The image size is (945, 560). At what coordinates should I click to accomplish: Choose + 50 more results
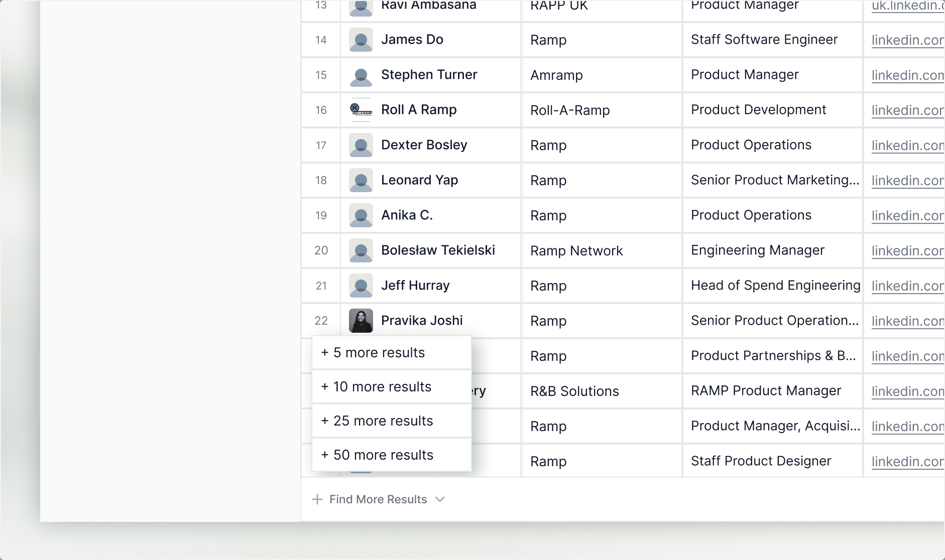392,455
